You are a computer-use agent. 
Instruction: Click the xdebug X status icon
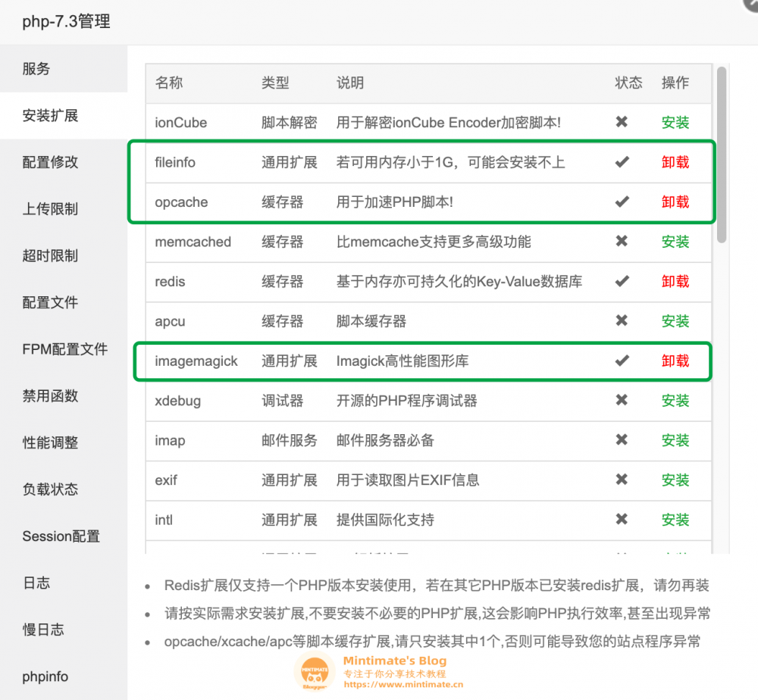(622, 400)
